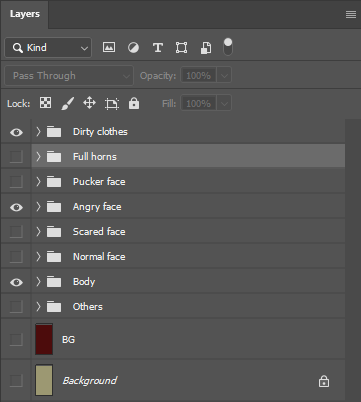Open Pass Through blend mode dropdown

point(69,76)
